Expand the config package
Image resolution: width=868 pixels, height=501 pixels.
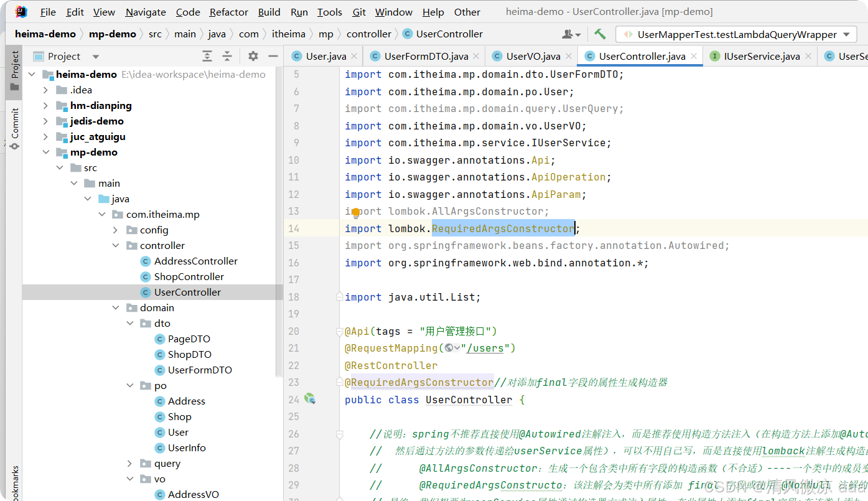click(116, 230)
